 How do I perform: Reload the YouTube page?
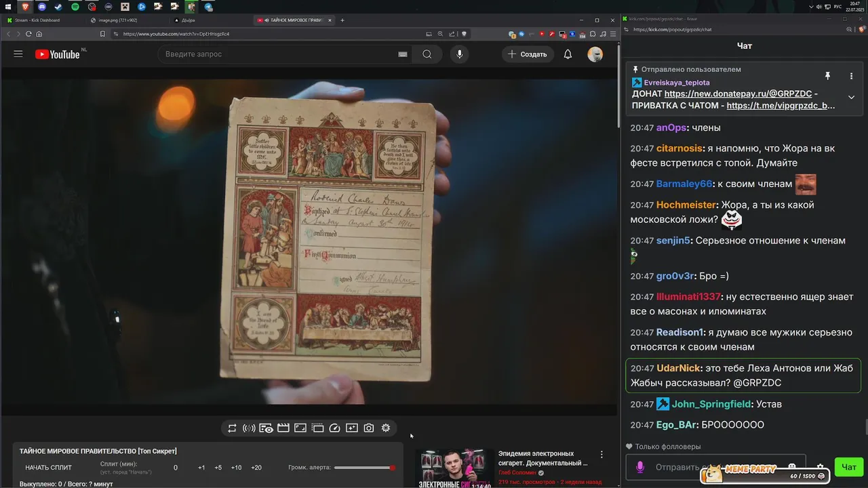coord(28,34)
